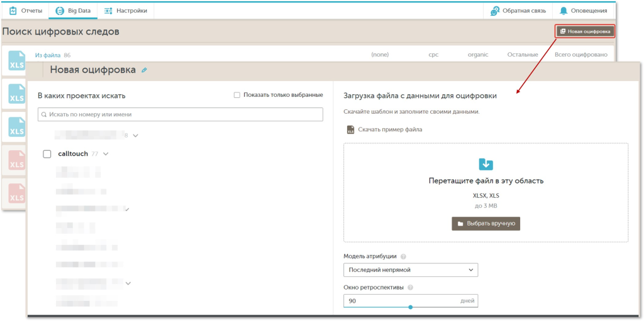Click the Искать по номеру или имени search field

pos(180,114)
